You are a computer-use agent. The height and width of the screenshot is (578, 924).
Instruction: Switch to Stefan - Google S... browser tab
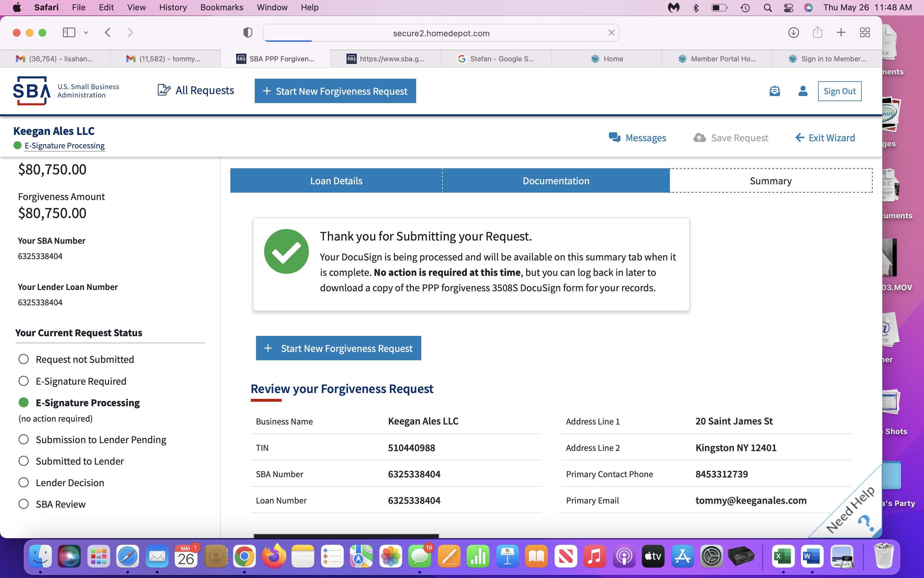click(x=496, y=58)
